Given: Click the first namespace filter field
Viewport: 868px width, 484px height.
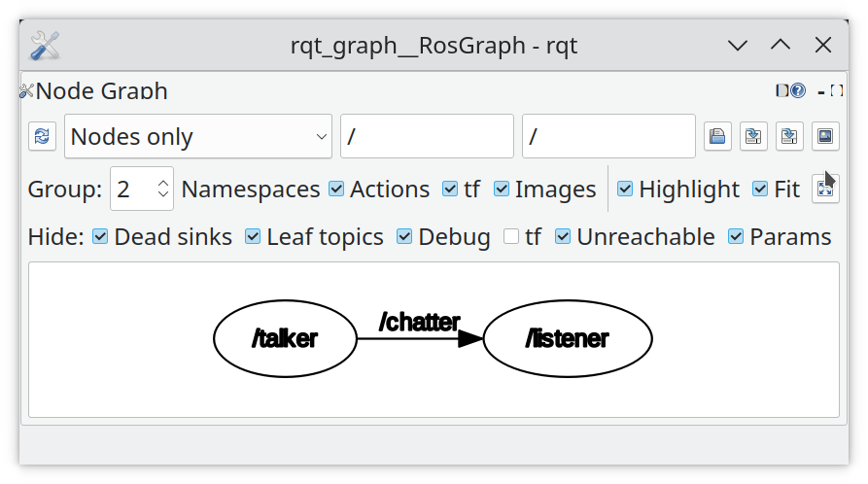Looking at the screenshot, I should pos(427,136).
